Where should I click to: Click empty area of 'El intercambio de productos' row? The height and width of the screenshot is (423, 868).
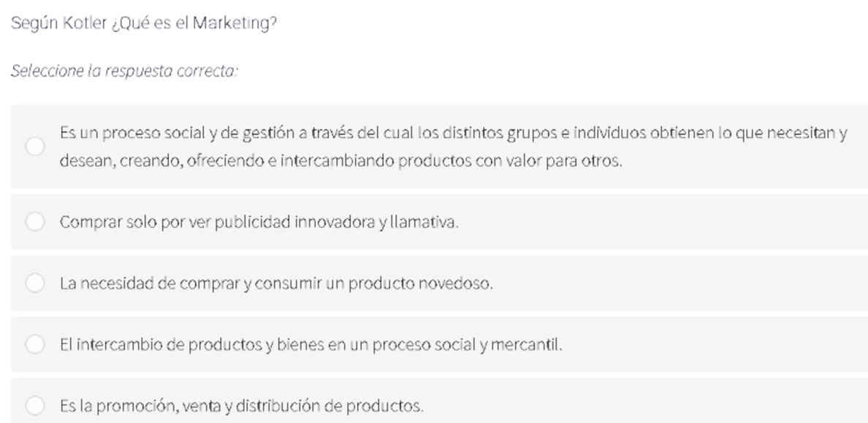click(x=714, y=345)
